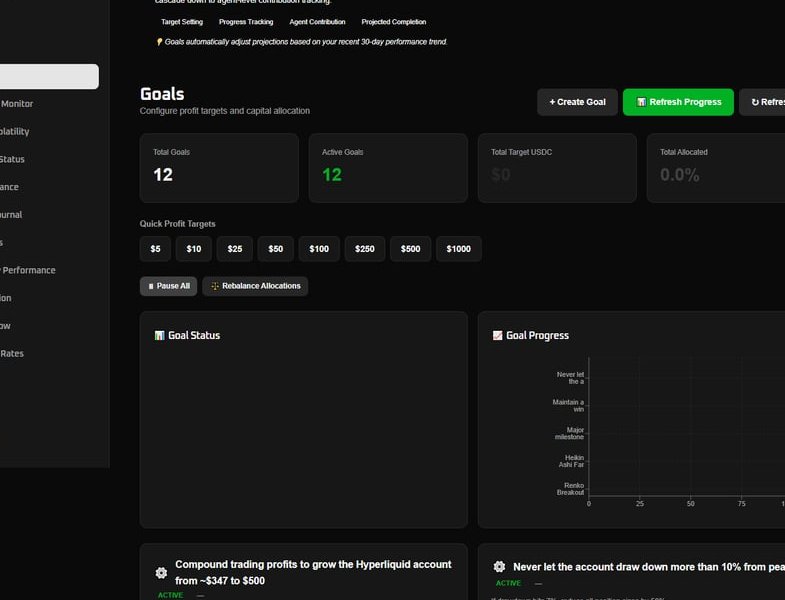Screen dimensions: 785x600
Task: Click the Active Goals stat card
Action: click(387, 168)
